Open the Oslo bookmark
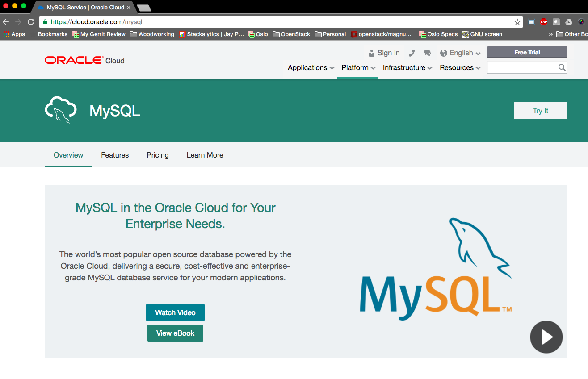The image size is (588, 379). (x=258, y=34)
